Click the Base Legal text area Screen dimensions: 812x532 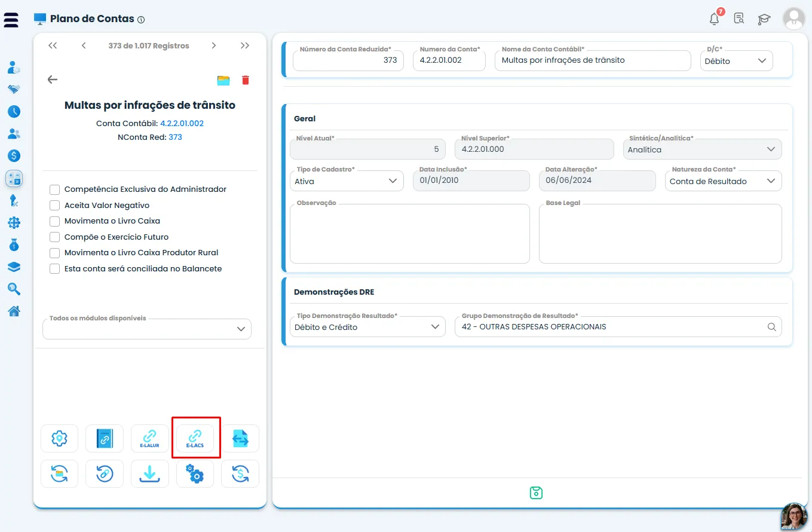click(x=660, y=234)
